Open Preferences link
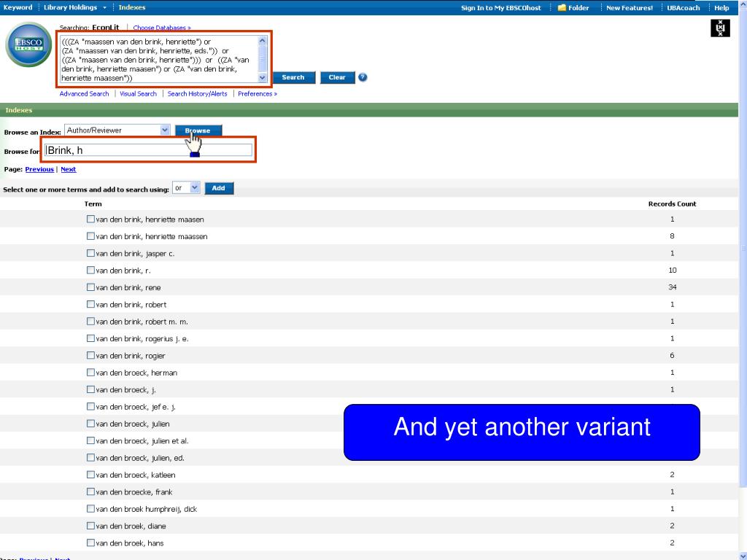Image resolution: width=747 pixels, height=560 pixels. click(x=258, y=94)
